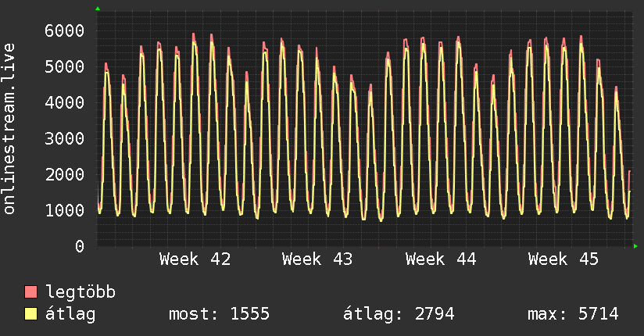Select the Week 44 axis label
Image resolution: width=644 pixels, height=336 pixels.
[x=441, y=259]
